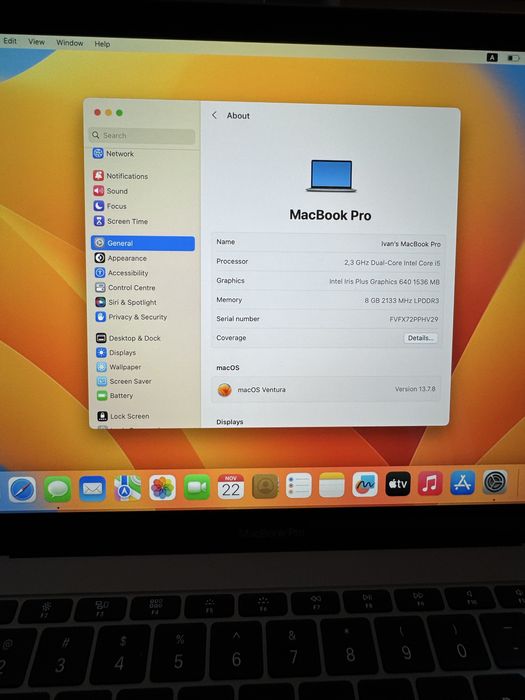Click the Intel Iris Plus Graphics 640 value

click(384, 282)
